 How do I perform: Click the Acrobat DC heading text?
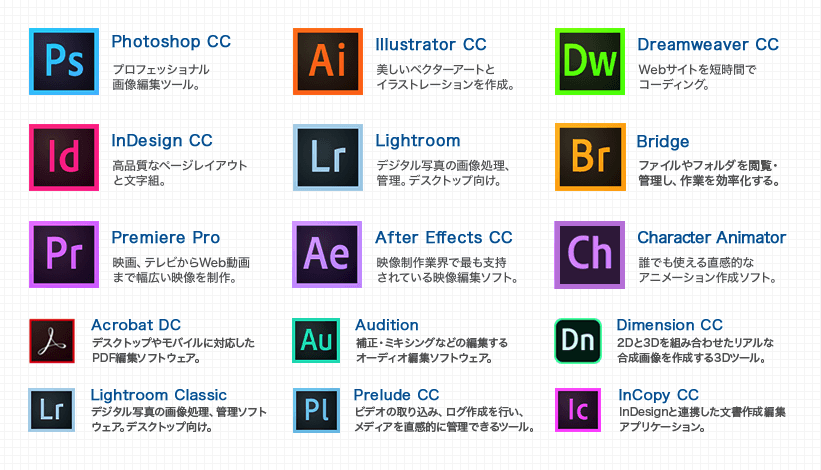coord(136,325)
